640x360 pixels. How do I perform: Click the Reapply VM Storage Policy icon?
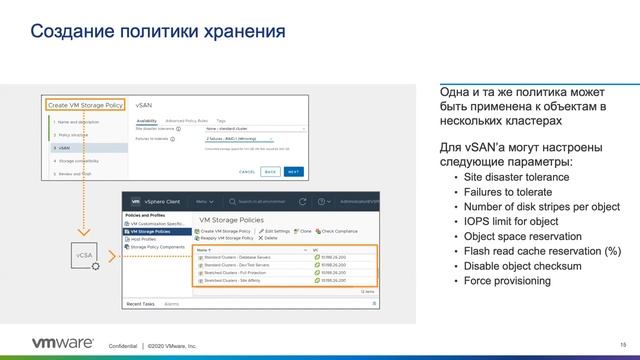(x=197, y=238)
